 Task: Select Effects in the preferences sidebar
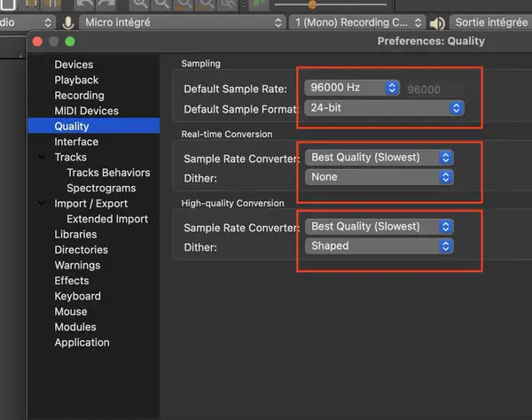tap(72, 281)
